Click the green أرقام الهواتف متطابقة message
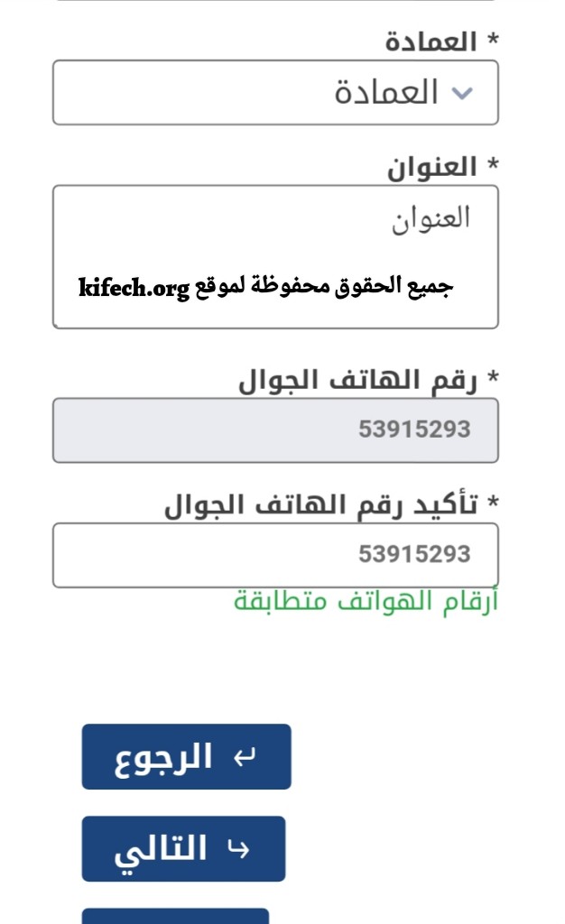The width and height of the screenshot is (565, 924). click(366, 601)
